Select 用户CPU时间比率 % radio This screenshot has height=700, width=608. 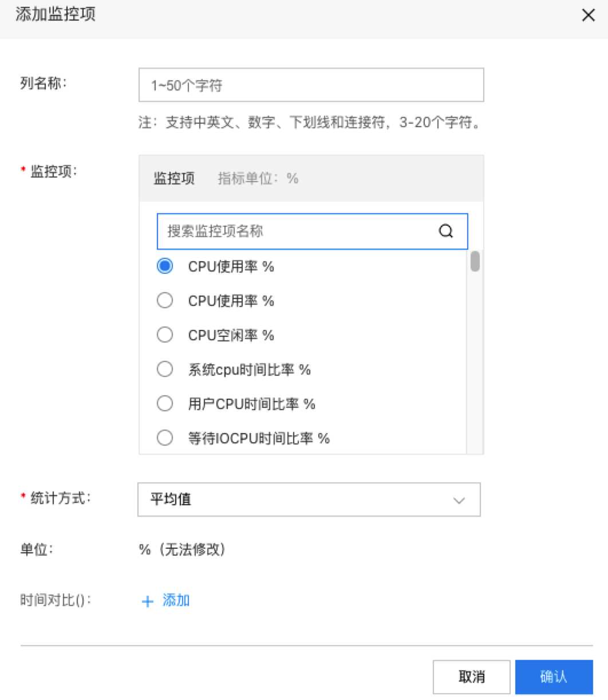[165, 403]
